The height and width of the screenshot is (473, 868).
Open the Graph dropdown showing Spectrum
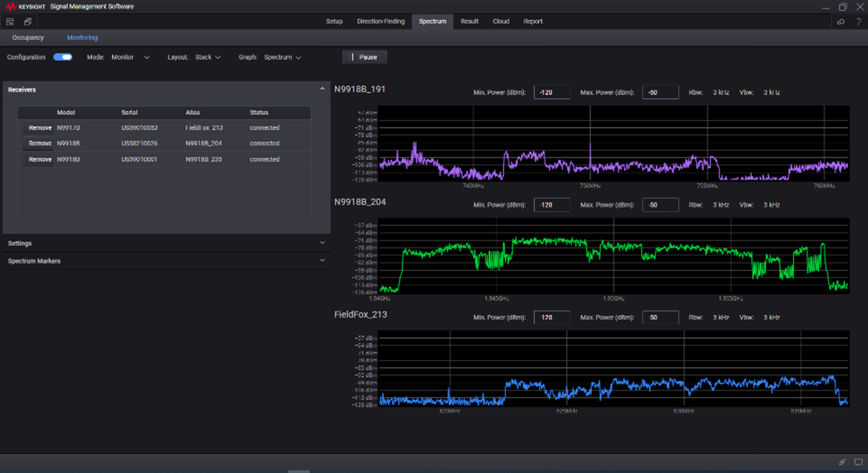283,57
